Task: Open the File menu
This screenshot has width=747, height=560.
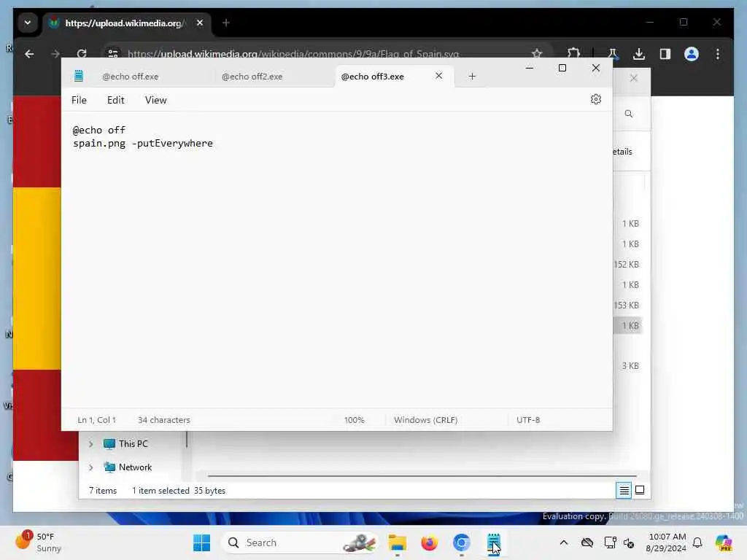Action: tap(79, 100)
